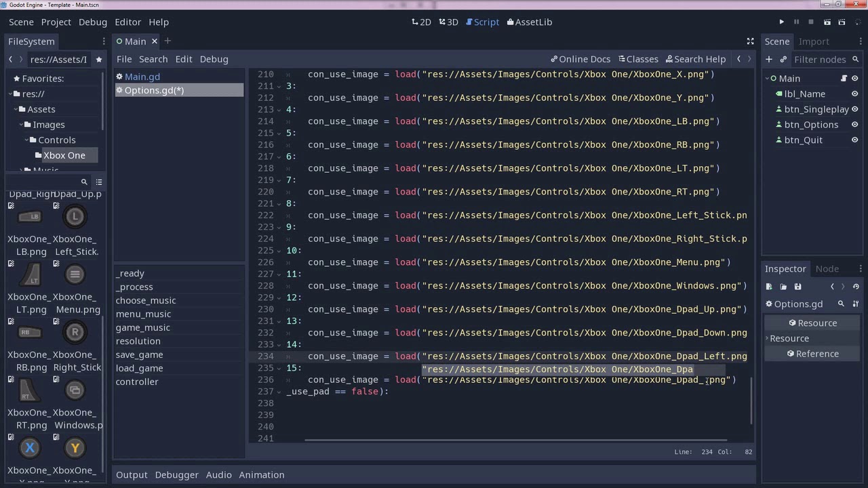Viewport: 868px width, 488px height.
Task: Click the Play Custom Scene icon
Action: pos(841,22)
